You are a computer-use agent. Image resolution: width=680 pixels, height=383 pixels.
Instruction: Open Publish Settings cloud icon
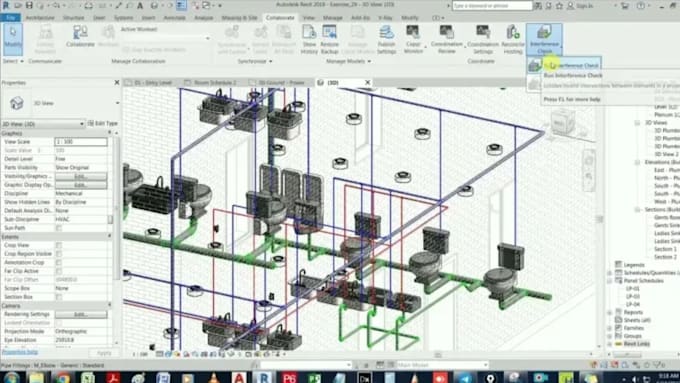pos(386,39)
